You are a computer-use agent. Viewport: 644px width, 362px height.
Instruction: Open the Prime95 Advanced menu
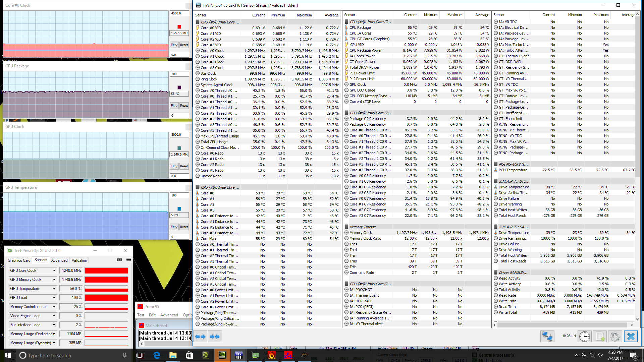169,315
